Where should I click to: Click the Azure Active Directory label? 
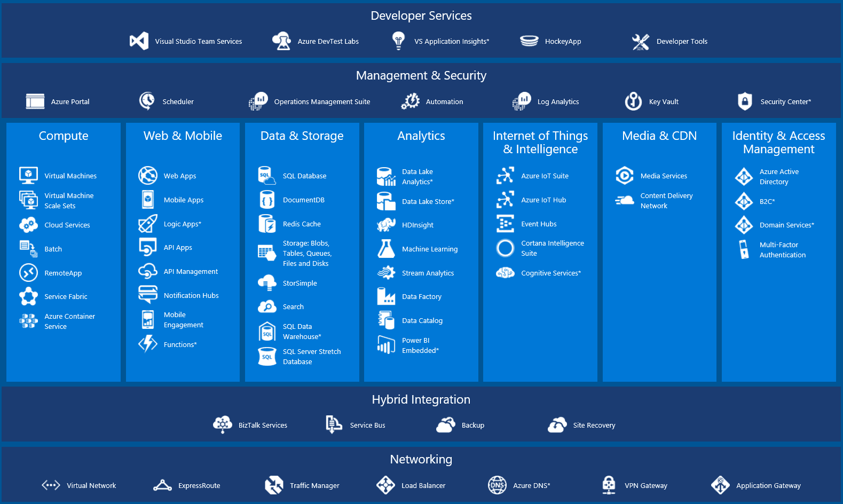[x=779, y=177]
